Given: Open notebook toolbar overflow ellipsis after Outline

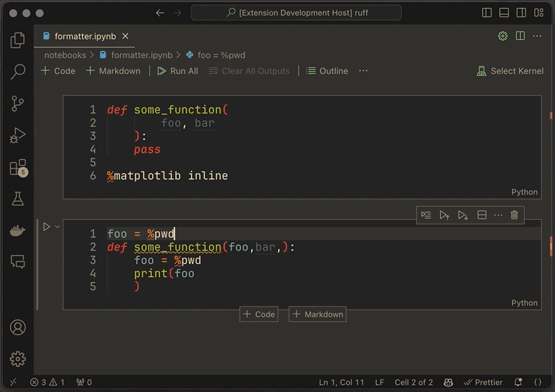Looking at the screenshot, I should (x=363, y=71).
